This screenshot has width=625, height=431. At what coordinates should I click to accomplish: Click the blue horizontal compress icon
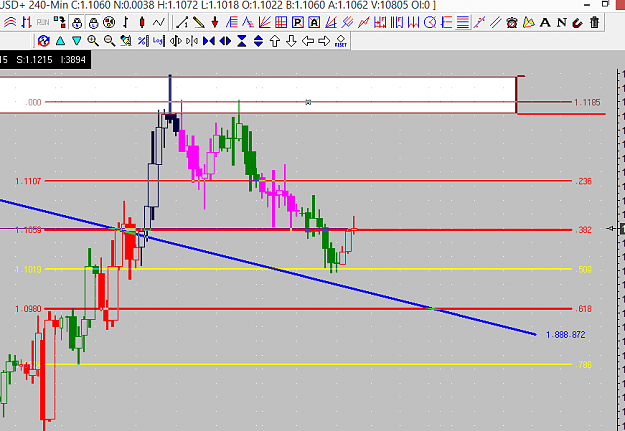(208, 41)
